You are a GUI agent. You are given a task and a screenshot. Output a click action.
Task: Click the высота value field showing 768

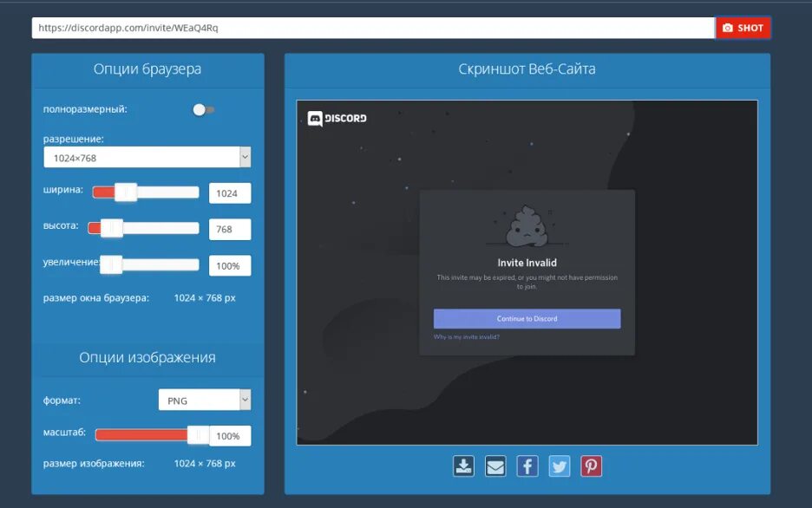click(x=230, y=229)
